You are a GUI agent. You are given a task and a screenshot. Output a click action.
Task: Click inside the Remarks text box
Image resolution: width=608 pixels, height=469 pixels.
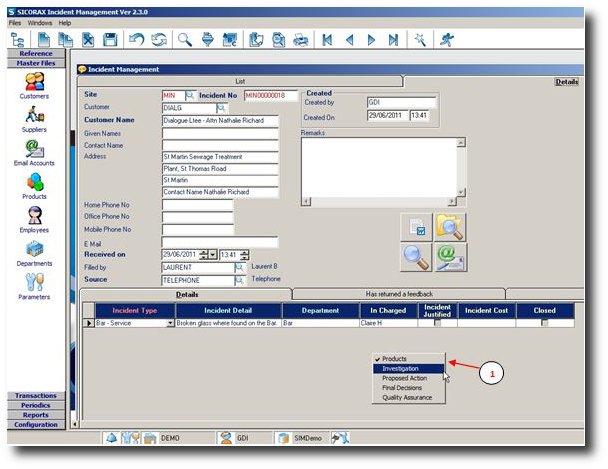coord(378,170)
